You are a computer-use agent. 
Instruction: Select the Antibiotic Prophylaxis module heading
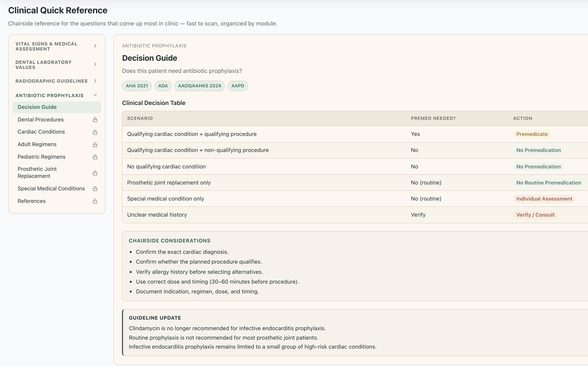pos(57,95)
